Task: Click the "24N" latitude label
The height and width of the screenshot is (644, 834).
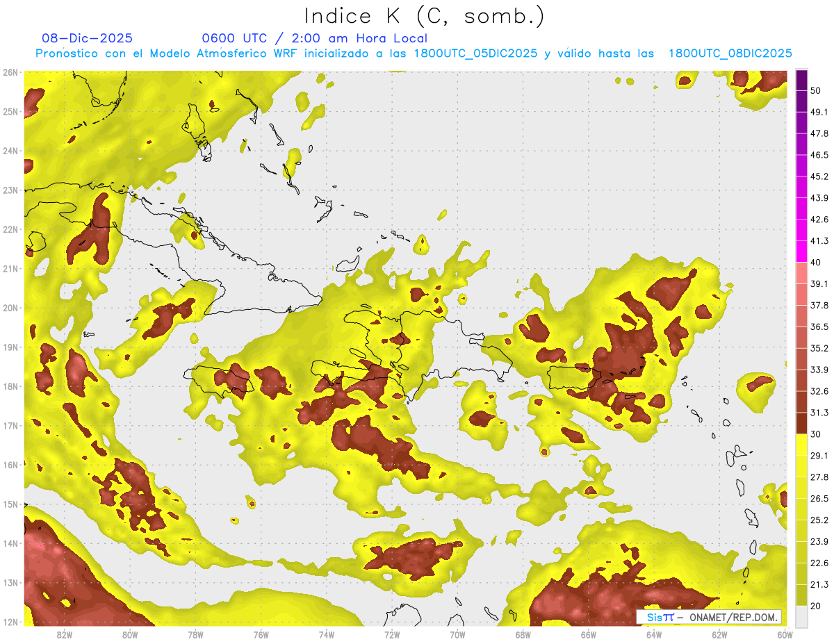Action: (10, 151)
